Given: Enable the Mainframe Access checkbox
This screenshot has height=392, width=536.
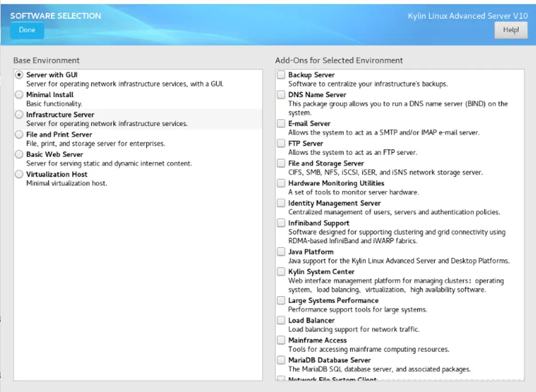Looking at the screenshot, I should (281, 340).
